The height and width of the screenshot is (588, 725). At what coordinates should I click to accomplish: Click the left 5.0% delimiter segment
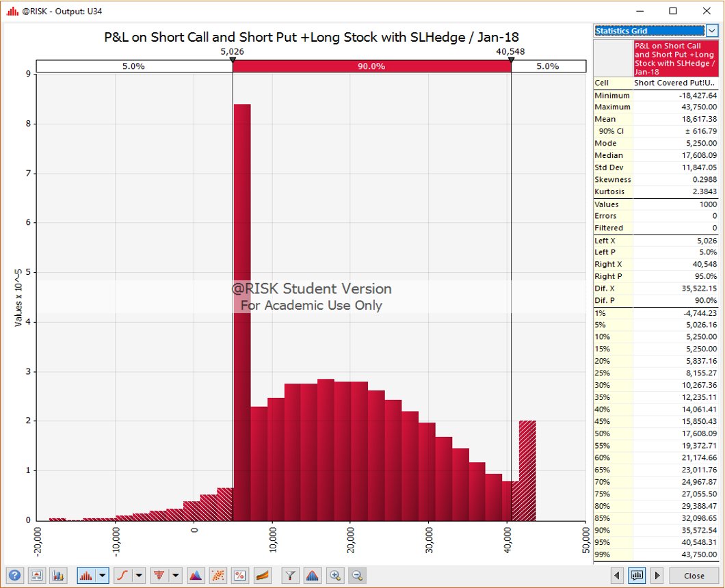coord(134,66)
